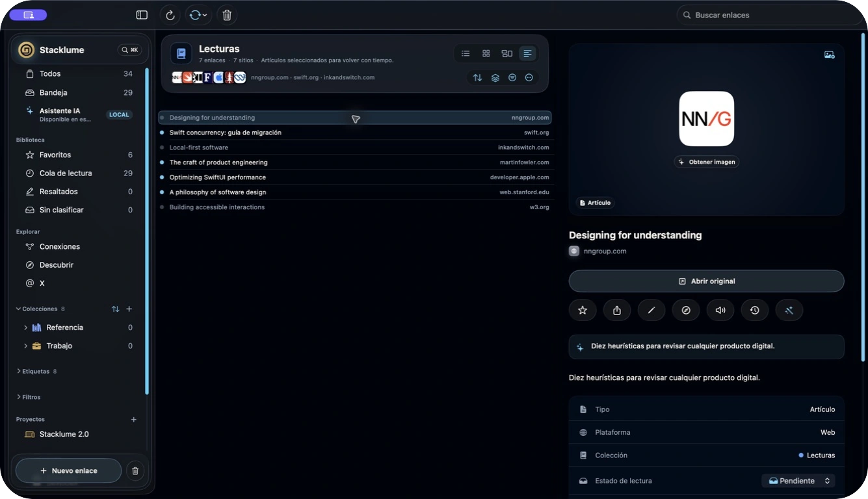Select Building accessible interactions row
Screen dimensions: 868x499
point(355,207)
